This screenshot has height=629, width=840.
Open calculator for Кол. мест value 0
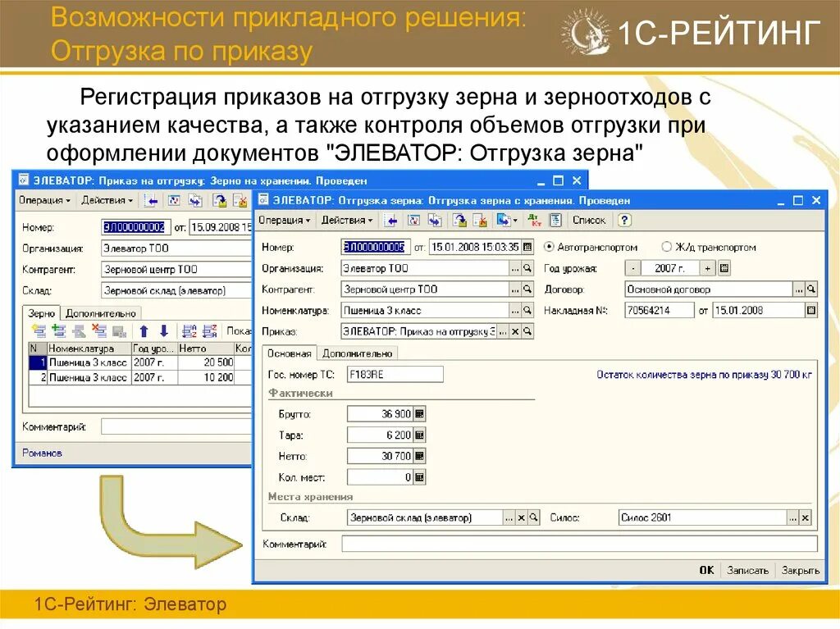tap(419, 476)
